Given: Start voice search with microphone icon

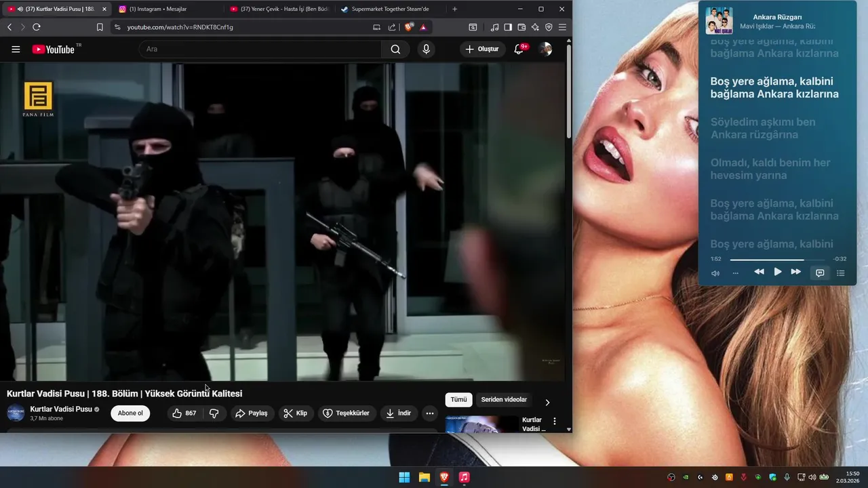Looking at the screenshot, I should point(426,49).
